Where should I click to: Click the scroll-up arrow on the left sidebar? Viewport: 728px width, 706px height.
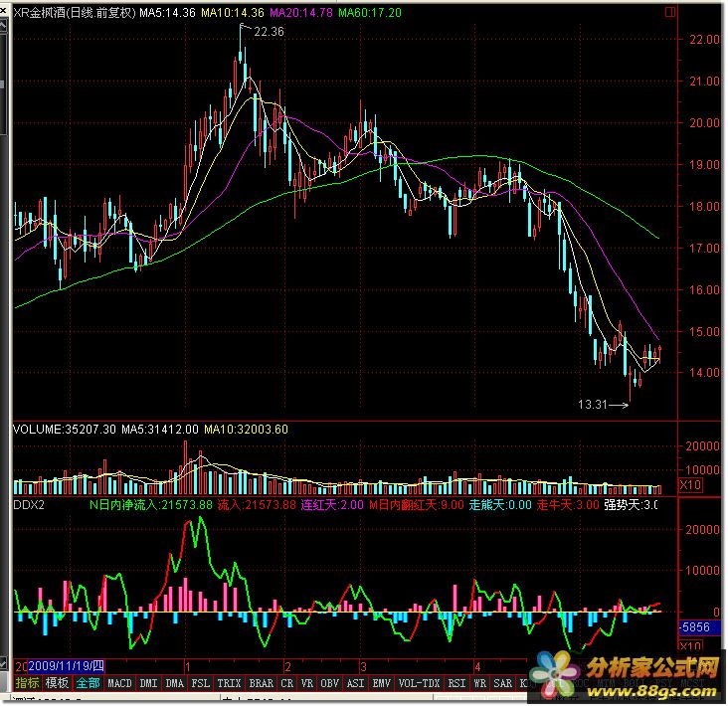pyautogui.click(x=3, y=26)
